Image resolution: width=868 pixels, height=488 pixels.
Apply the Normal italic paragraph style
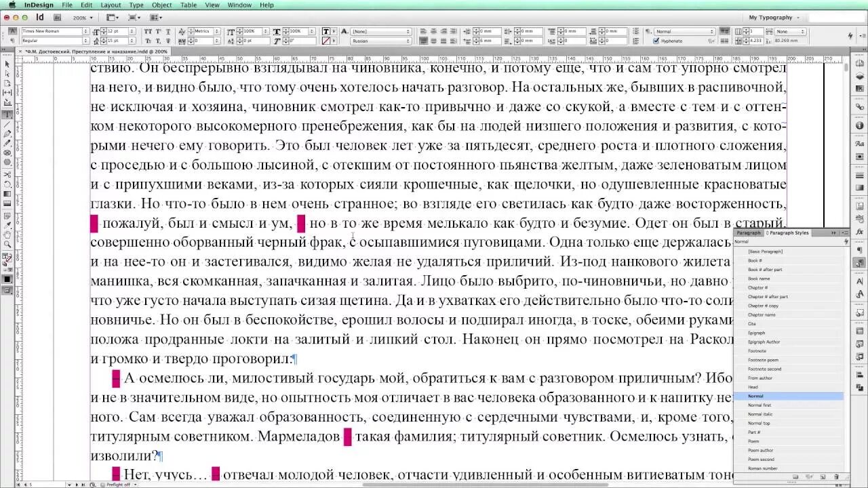tap(759, 414)
